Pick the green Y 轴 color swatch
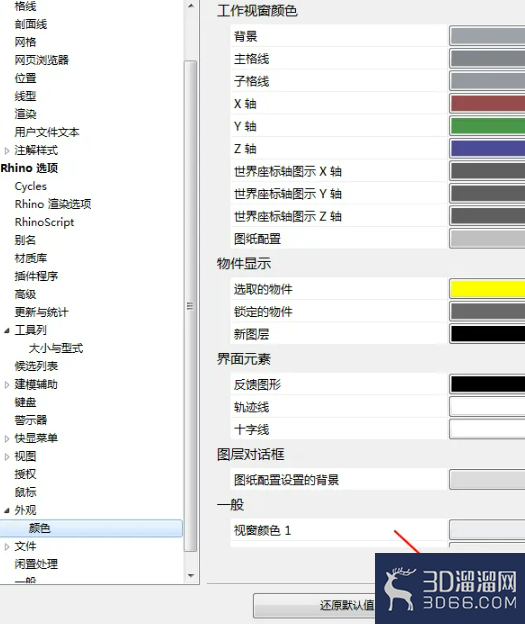 [x=487, y=126]
